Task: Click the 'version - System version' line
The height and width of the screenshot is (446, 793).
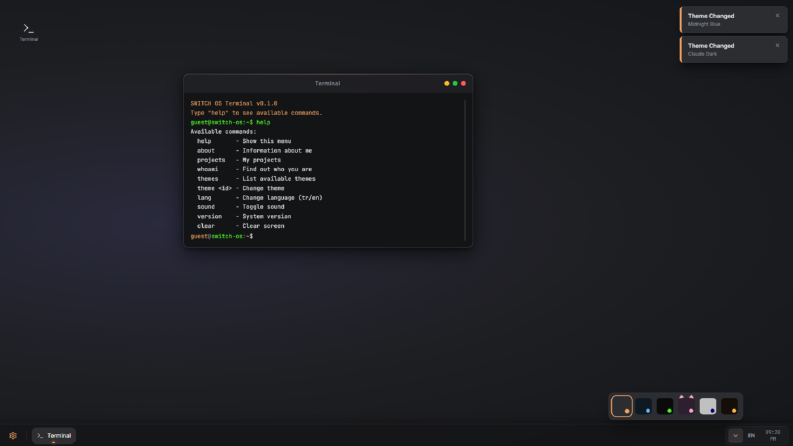Action: pos(244,216)
